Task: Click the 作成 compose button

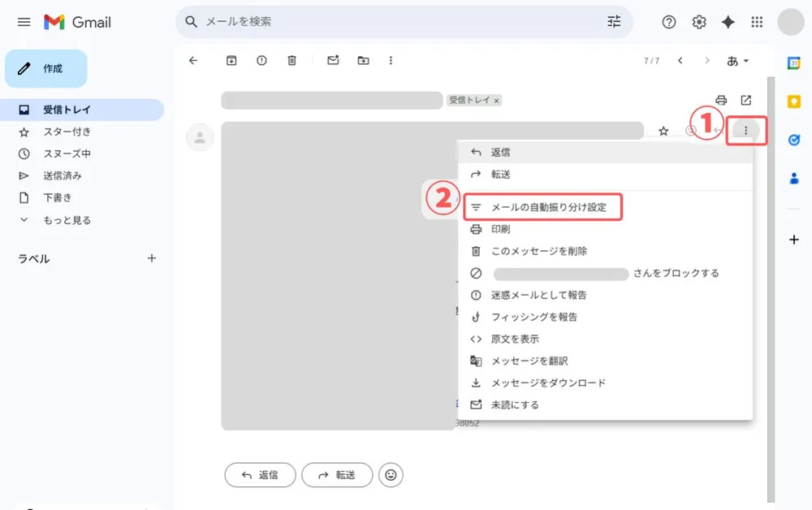Action: click(x=46, y=68)
